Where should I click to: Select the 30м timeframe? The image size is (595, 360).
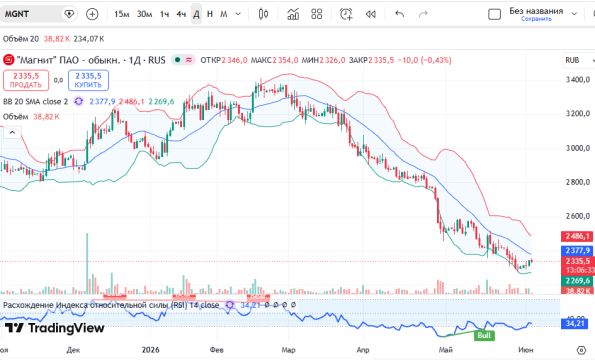[x=144, y=14]
